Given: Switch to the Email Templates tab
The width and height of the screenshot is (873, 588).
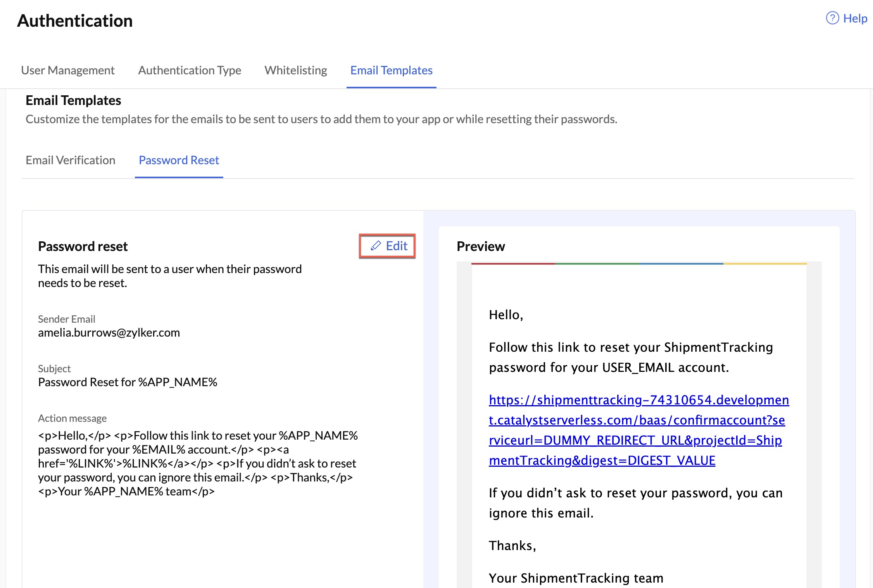Looking at the screenshot, I should click(x=391, y=70).
